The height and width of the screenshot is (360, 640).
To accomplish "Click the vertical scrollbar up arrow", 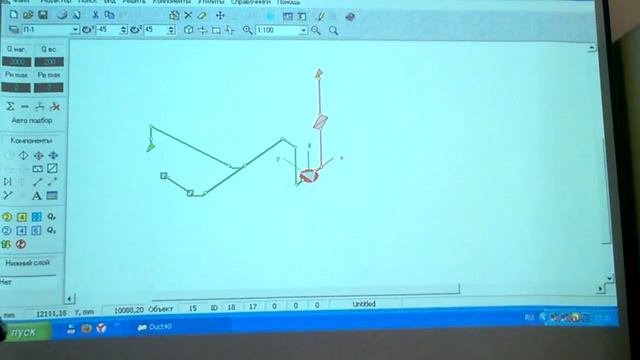I will (x=591, y=49).
